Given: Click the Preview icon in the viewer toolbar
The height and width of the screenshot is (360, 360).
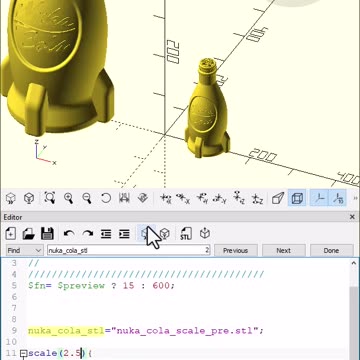Looking at the screenshot, I should pyautogui.click(x=11, y=199).
